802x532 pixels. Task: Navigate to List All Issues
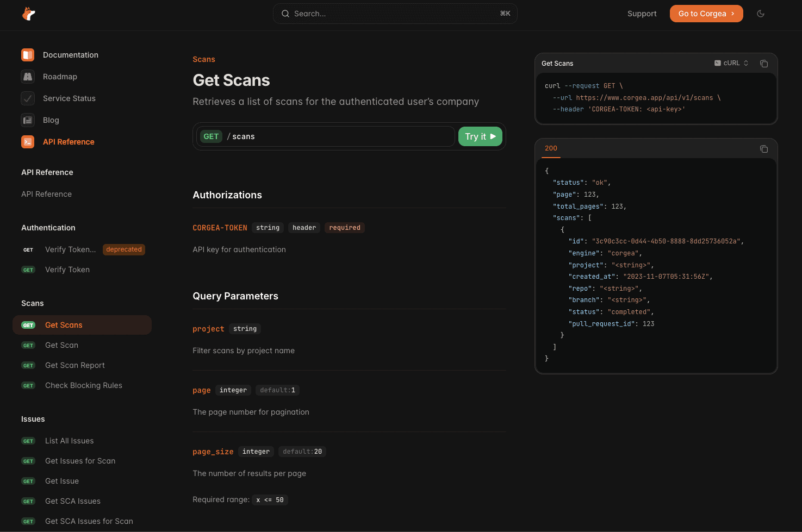(x=70, y=441)
